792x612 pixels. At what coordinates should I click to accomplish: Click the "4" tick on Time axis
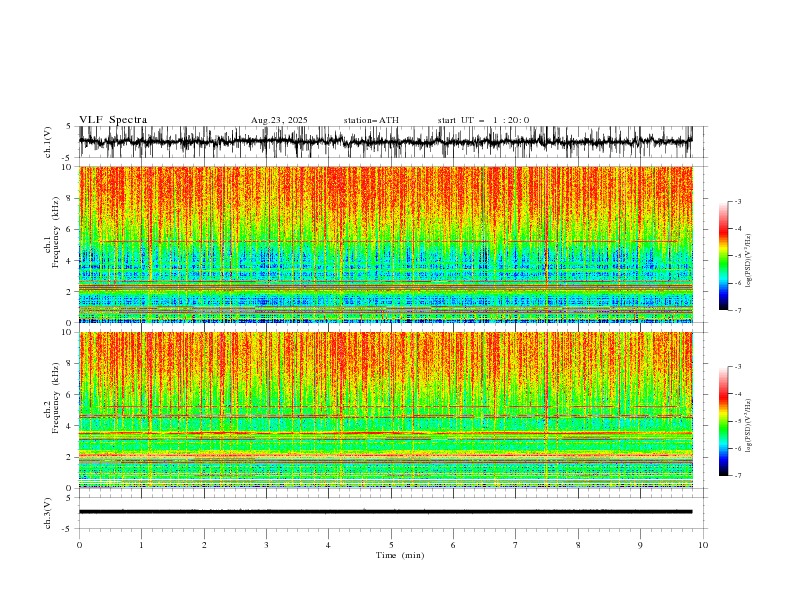click(x=328, y=545)
